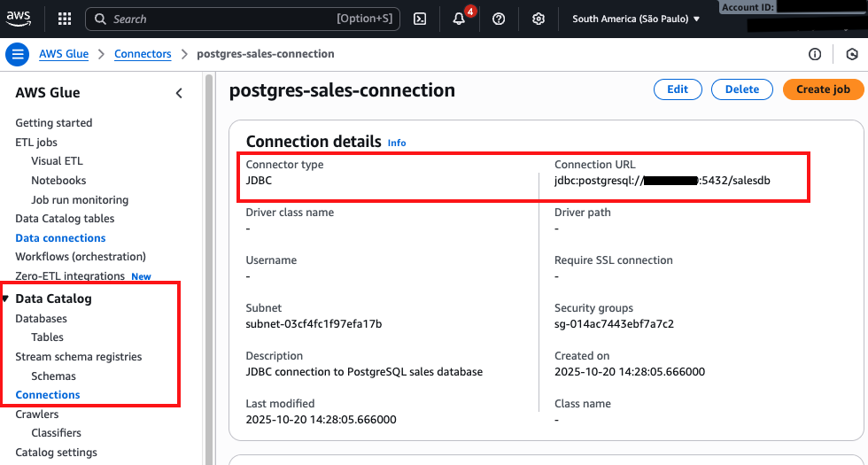Open Schemas in the sidebar
The image size is (868, 465).
tap(53, 376)
